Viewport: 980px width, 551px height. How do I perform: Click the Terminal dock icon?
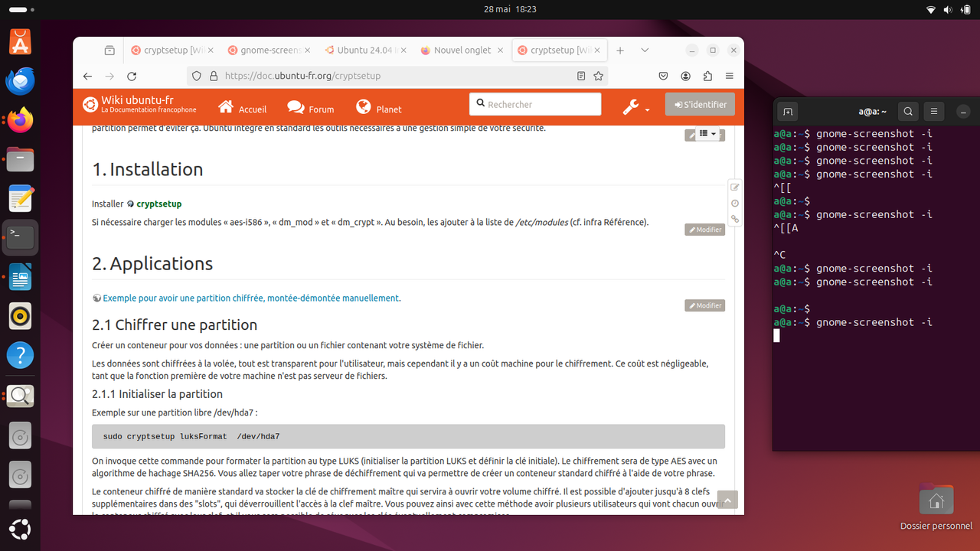pos(20,237)
